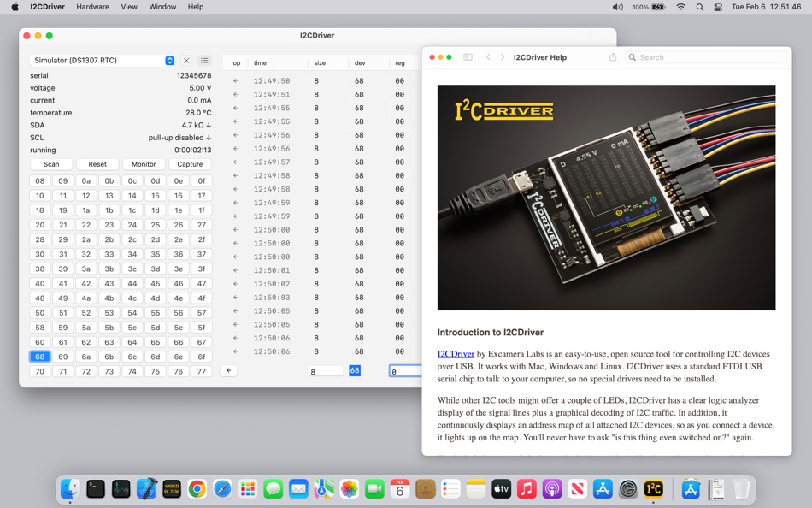Click the Monitor button
This screenshot has height=508, width=812.
[x=144, y=164]
